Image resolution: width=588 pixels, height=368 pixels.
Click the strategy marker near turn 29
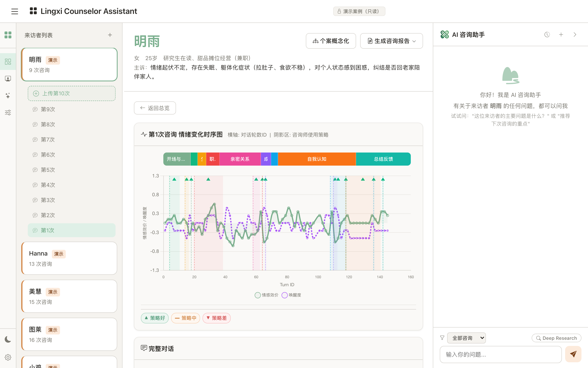click(208, 179)
